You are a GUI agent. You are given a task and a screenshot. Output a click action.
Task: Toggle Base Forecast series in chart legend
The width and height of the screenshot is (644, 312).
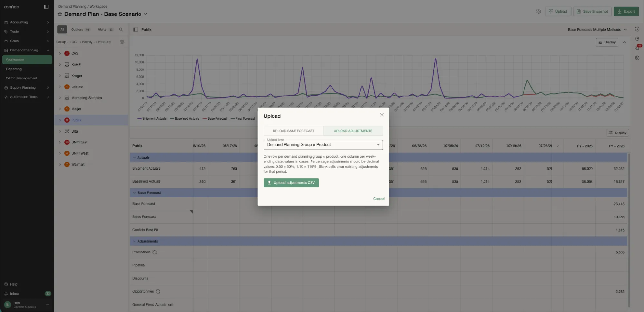pos(215,119)
